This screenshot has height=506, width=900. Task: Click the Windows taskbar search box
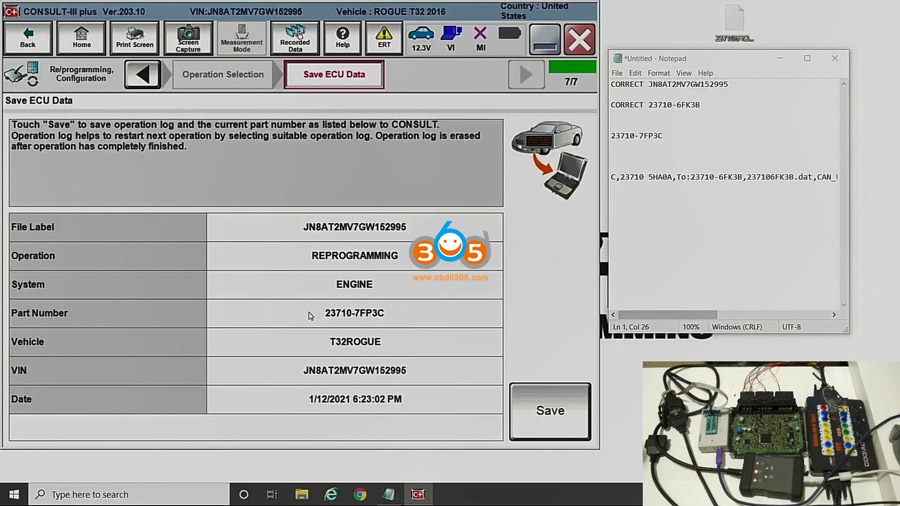click(x=130, y=494)
